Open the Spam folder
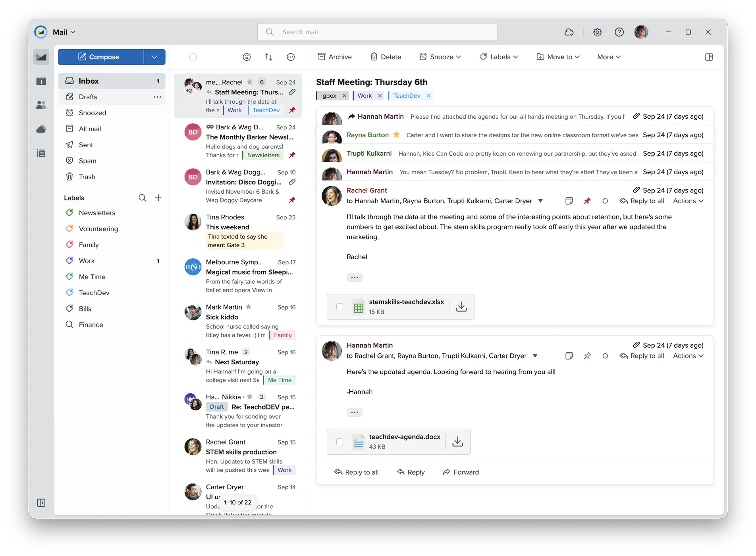The height and width of the screenshot is (556, 756). pos(112,161)
